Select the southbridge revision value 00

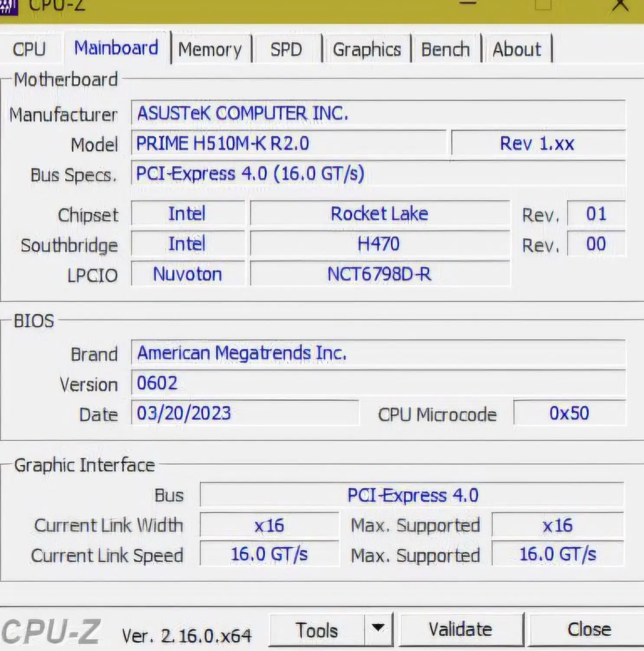[596, 244]
